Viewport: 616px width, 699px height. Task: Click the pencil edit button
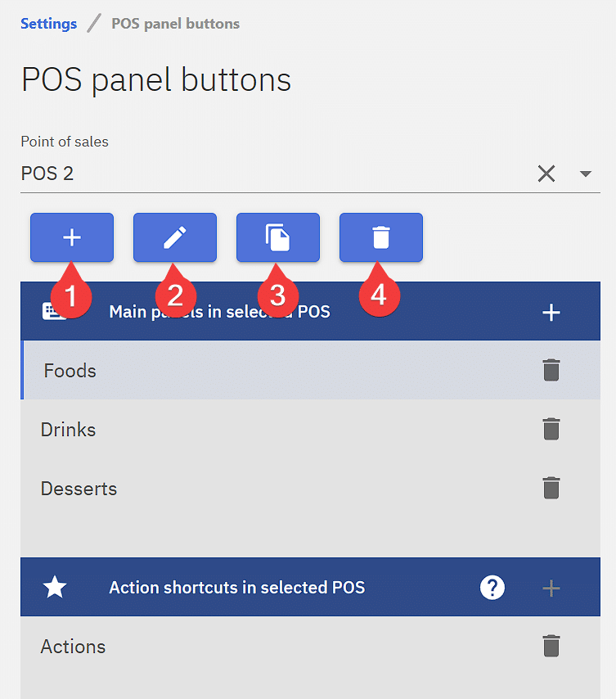[x=175, y=237]
